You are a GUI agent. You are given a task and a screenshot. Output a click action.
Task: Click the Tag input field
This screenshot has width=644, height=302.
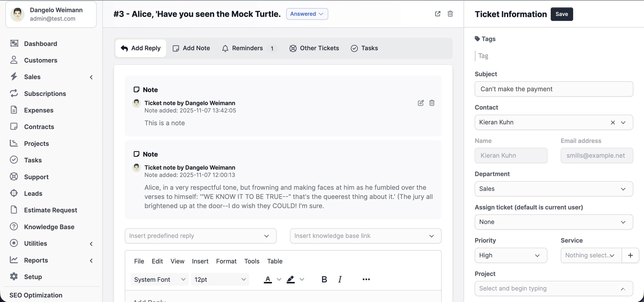[x=554, y=56]
